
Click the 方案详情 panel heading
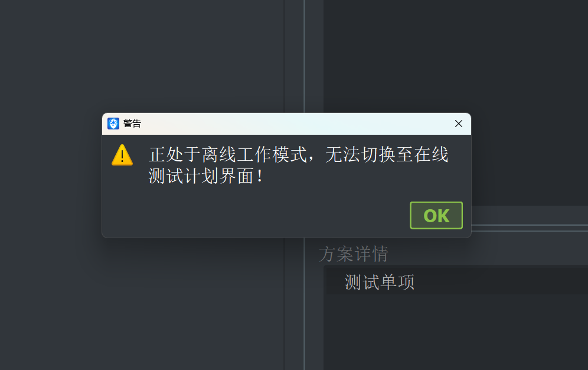coord(354,254)
